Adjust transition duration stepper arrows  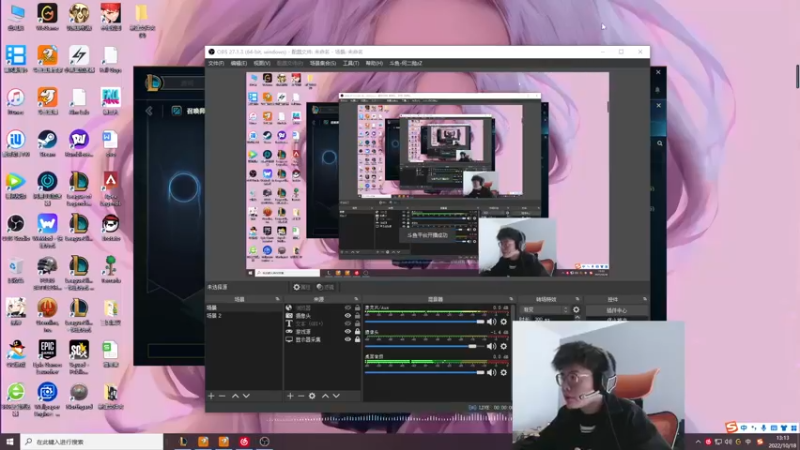tap(578, 318)
